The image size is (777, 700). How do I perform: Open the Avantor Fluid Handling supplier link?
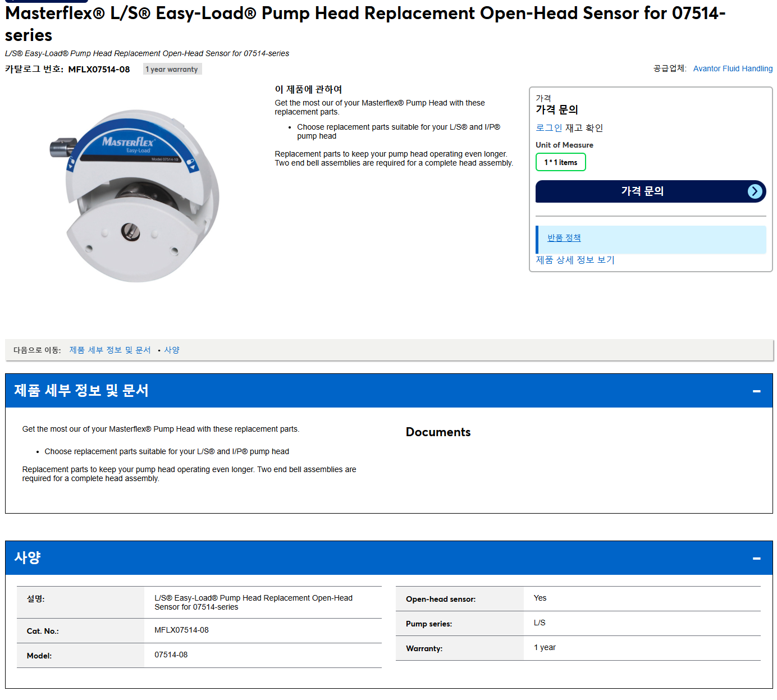coord(733,68)
